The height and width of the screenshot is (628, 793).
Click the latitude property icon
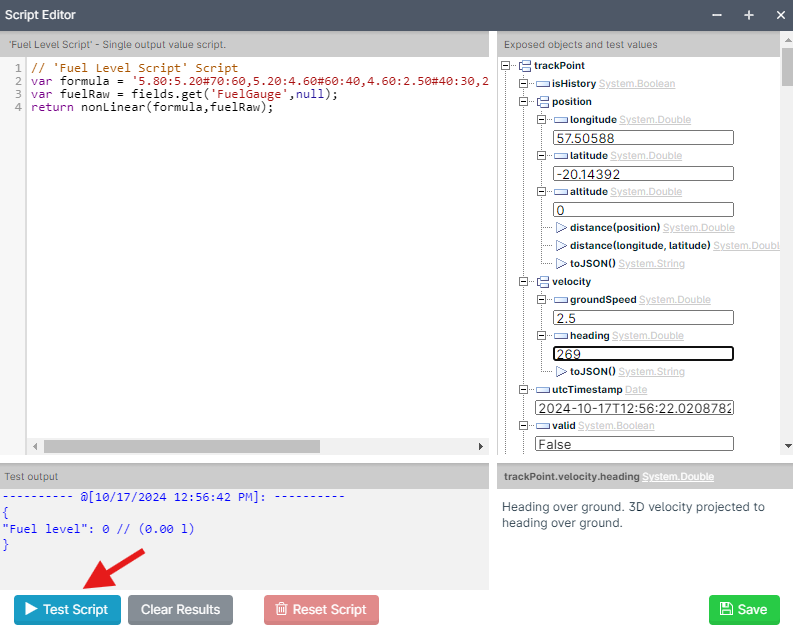click(x=561, y=156)
